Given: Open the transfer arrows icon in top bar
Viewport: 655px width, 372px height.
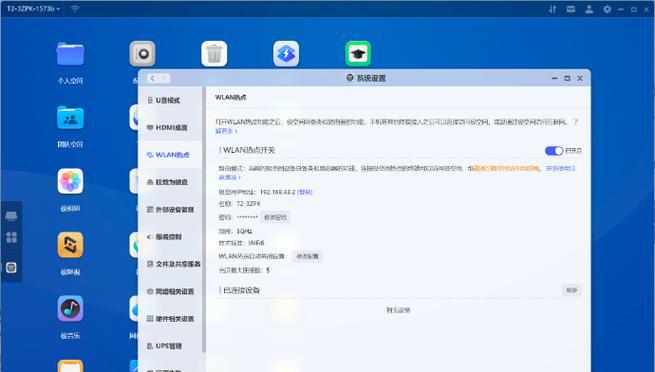Looking at the screenshot, I should click(553, 9).
